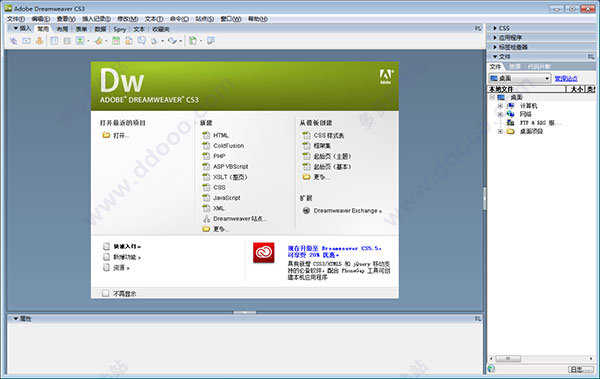Expand the CSS panel group

click(x=495, y=28)
